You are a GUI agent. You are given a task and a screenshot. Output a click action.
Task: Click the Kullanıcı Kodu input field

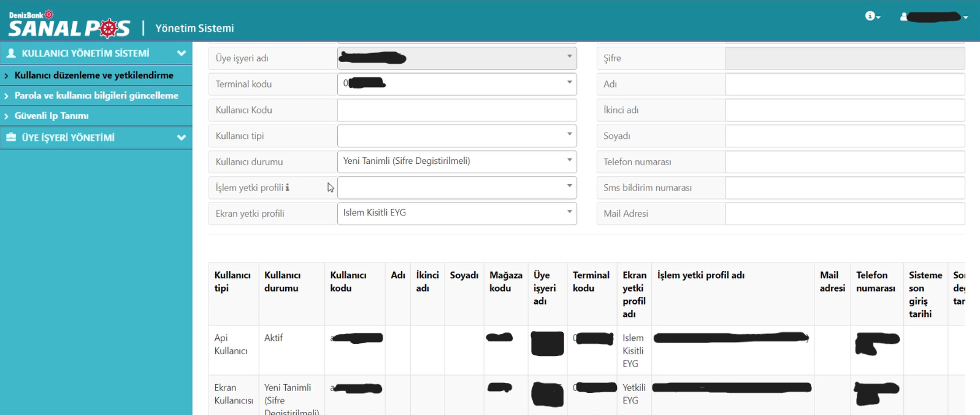click(x=456, y=111)
